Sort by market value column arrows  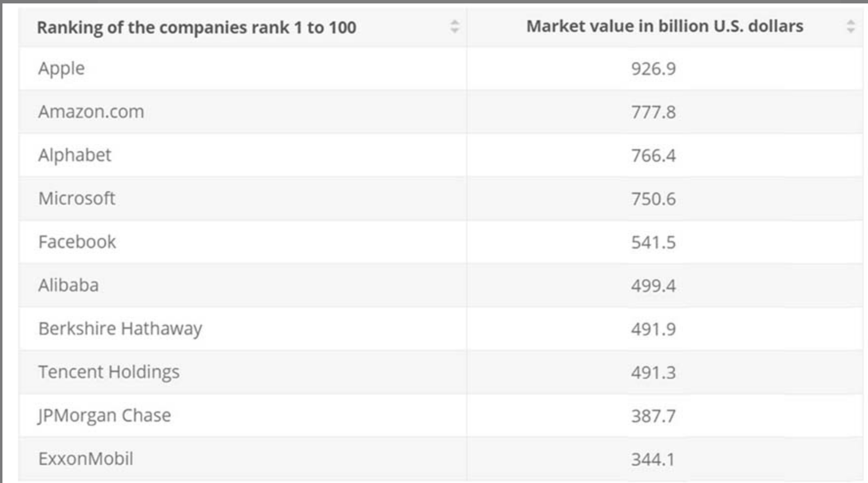(x=850, y=26)
